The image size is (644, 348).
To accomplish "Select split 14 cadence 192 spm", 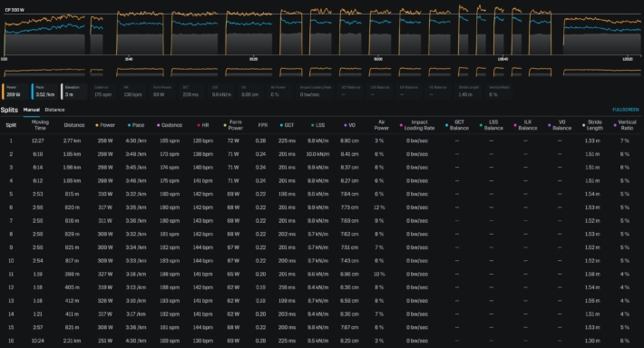I will (170, 314).
